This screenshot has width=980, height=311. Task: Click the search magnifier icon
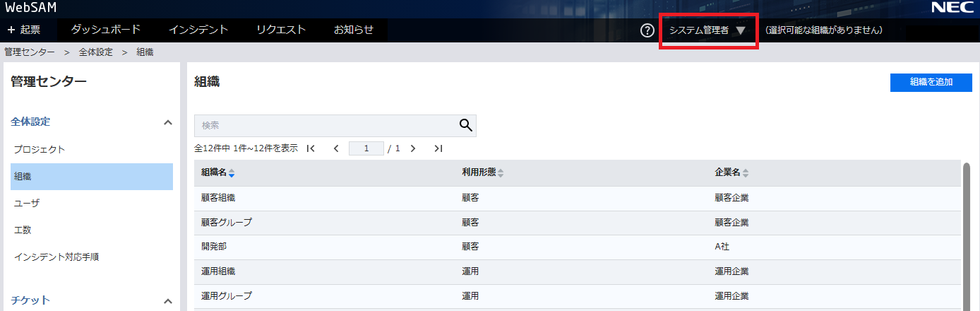pos(465,125)
